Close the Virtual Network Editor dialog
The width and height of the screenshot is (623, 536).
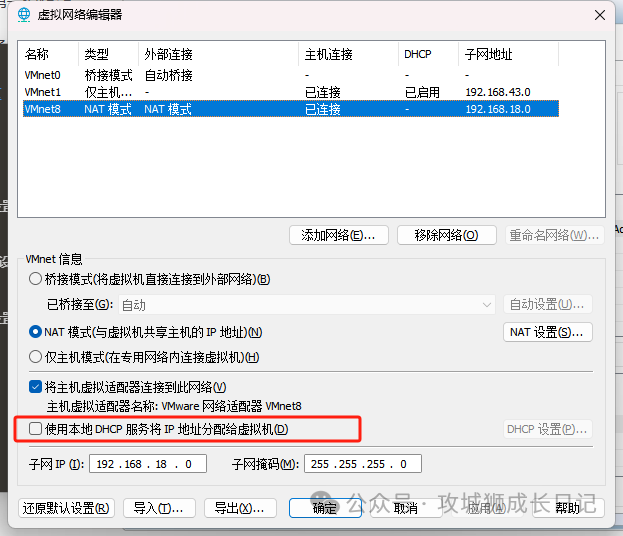click(600, 15)
